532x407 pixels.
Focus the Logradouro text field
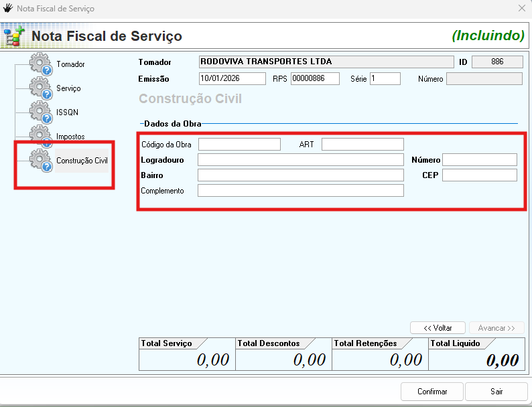point(300,160)
